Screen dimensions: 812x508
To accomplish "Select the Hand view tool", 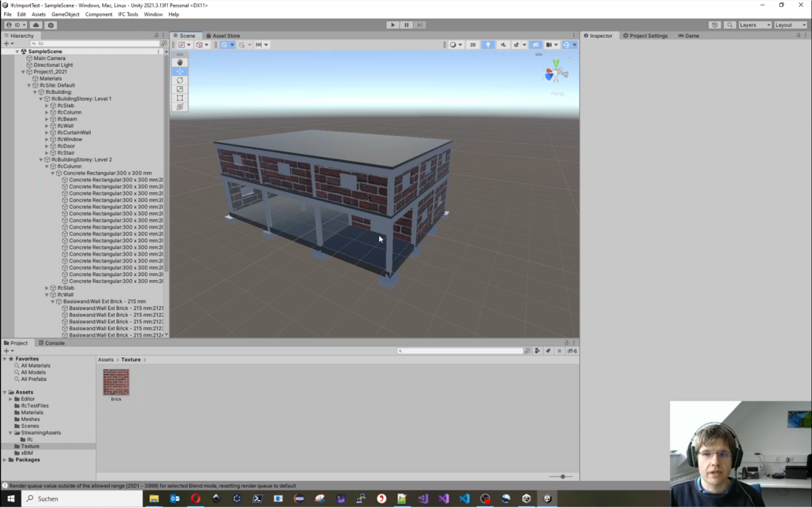I will point(180,62).
